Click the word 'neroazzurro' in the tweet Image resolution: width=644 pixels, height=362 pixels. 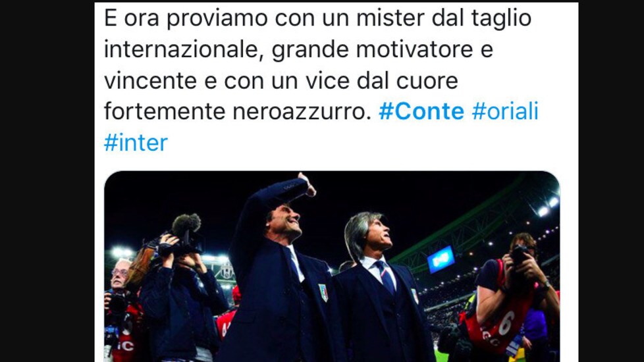tap(298, 112)
